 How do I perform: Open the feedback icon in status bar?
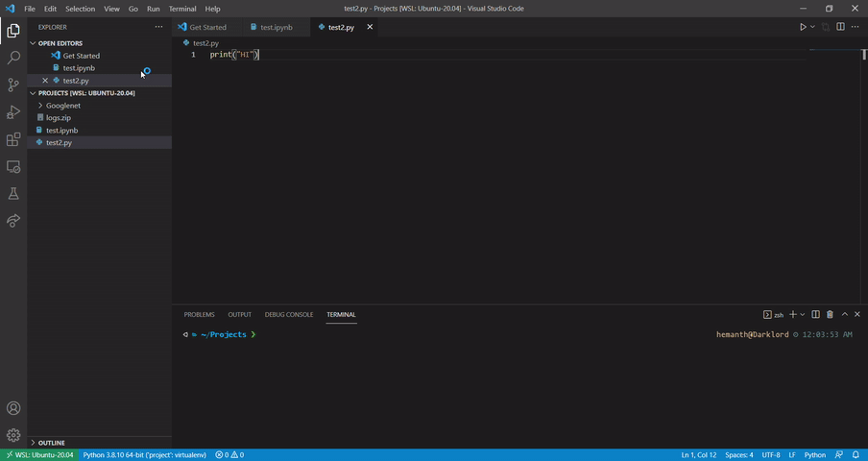[x=839, y=455]
